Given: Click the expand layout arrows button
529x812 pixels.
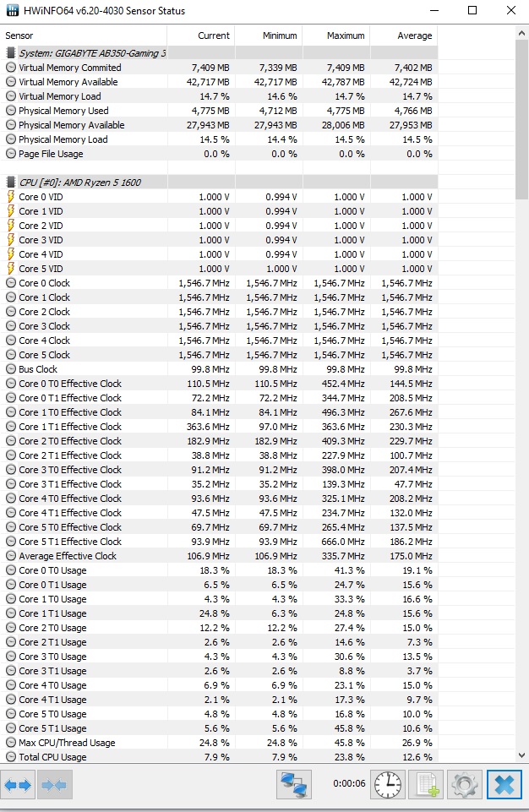Looking at the screenshot, I should (19, 785).
